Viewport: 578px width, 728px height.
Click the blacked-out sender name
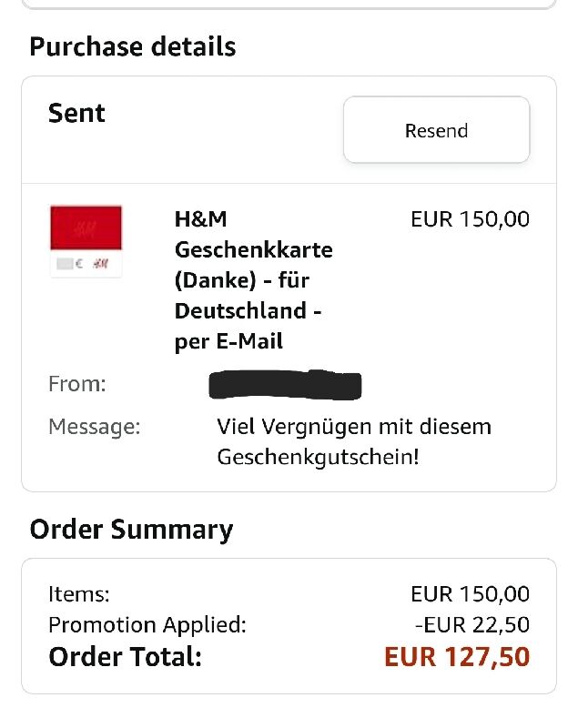pos(285,385)
